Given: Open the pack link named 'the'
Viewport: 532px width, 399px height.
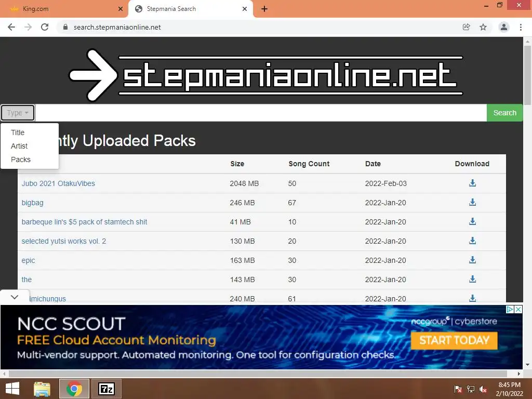Looking at the screenshot, I should (x=26, y=280).
